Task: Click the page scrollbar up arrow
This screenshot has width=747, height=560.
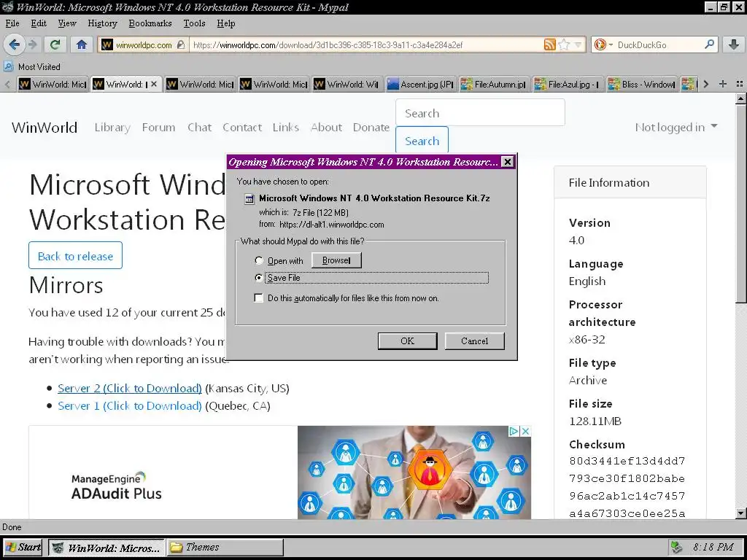Action: 740,98
